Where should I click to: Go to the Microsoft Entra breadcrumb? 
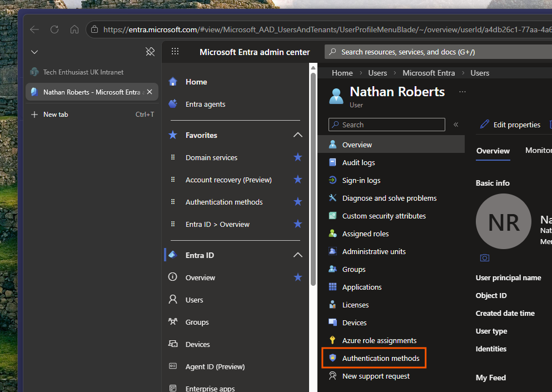429,73
